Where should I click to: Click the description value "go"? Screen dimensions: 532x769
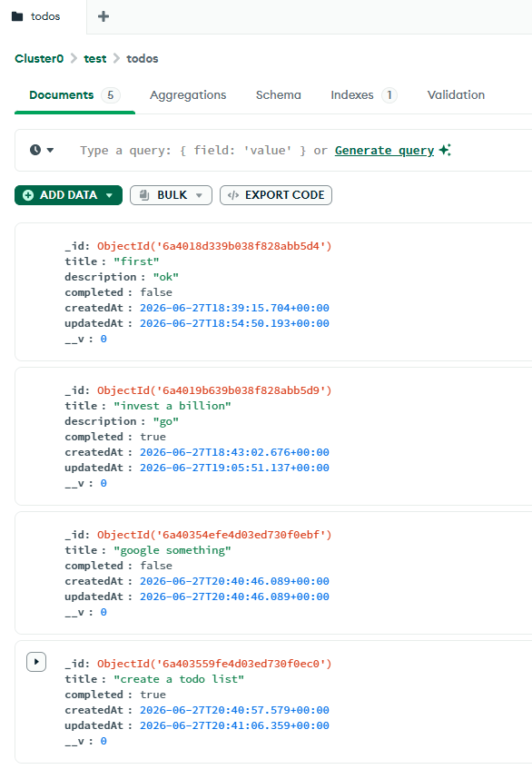pos(166,422)
